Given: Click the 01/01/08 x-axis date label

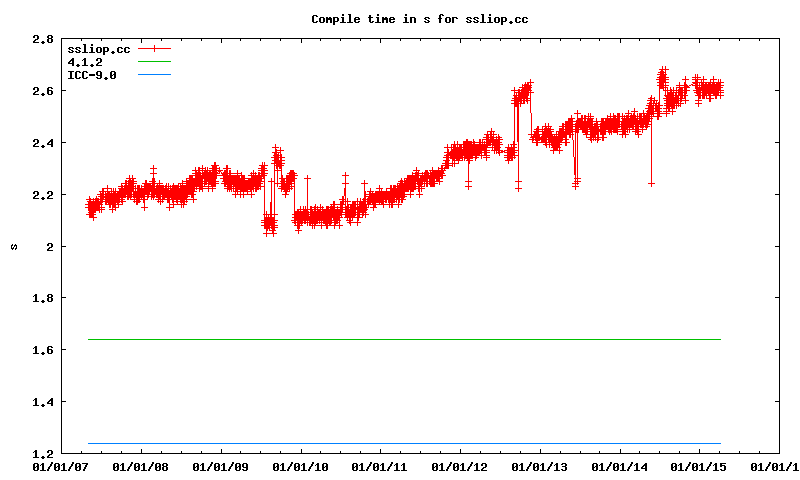Looking at the screenshot, I should pyautogui.click(x=140, y=466).
